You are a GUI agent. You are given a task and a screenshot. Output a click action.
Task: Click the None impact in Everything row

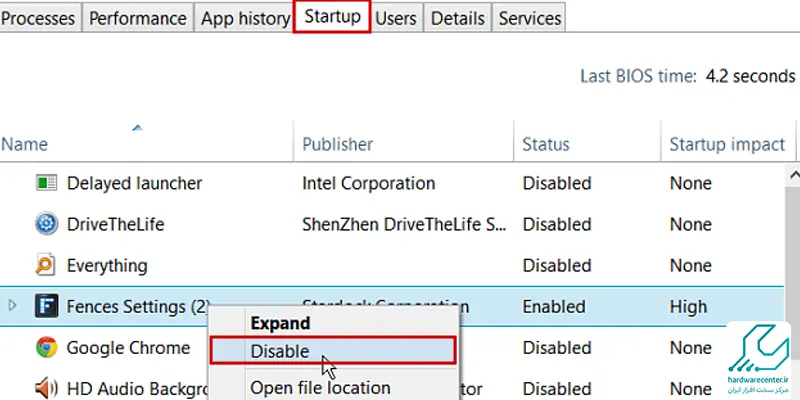tap(690, 266)
